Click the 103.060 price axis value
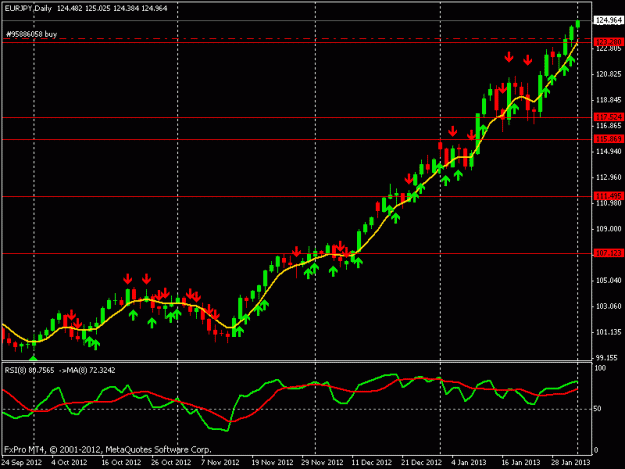 pos(608,306)
